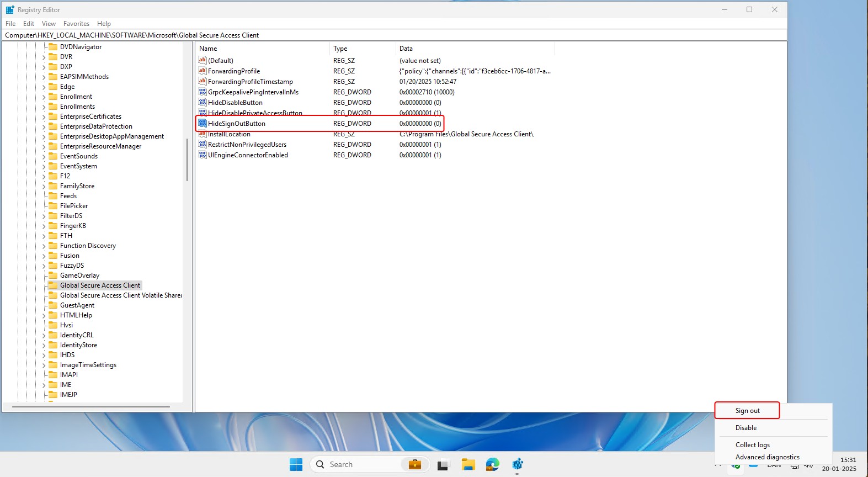Click the GuestAgent folder icon

tap(53, 305)
